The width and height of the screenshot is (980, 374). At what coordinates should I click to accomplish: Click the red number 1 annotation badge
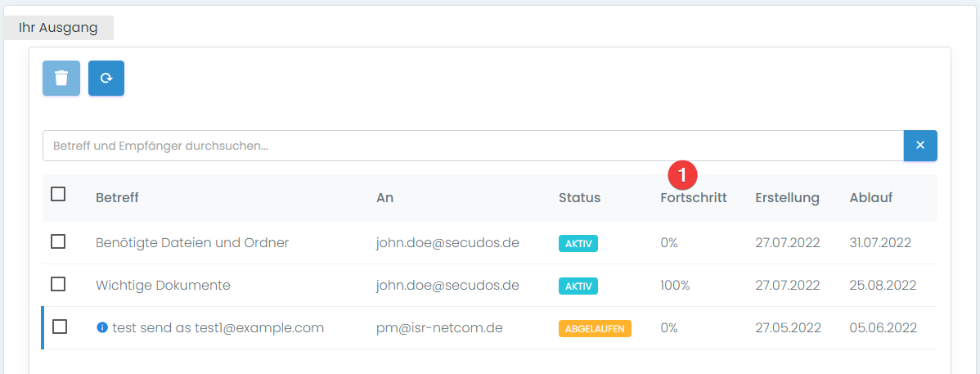[x=682, y=174]
